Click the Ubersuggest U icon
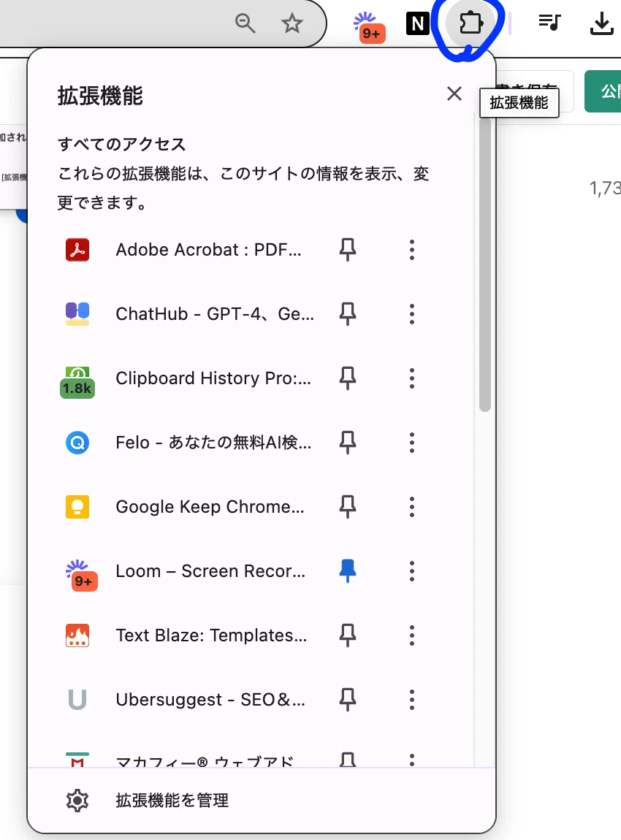 (77, 700)
